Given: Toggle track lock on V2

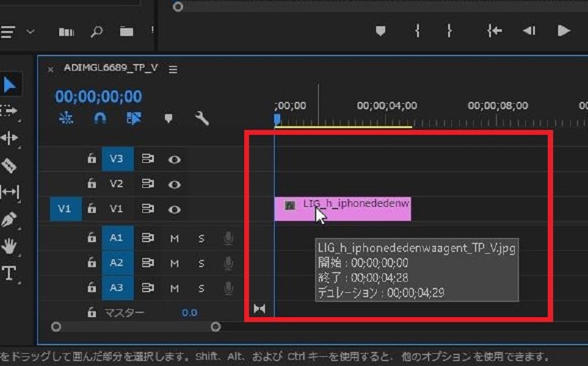Looking at the screenshot, I should (x=92, y=184).
